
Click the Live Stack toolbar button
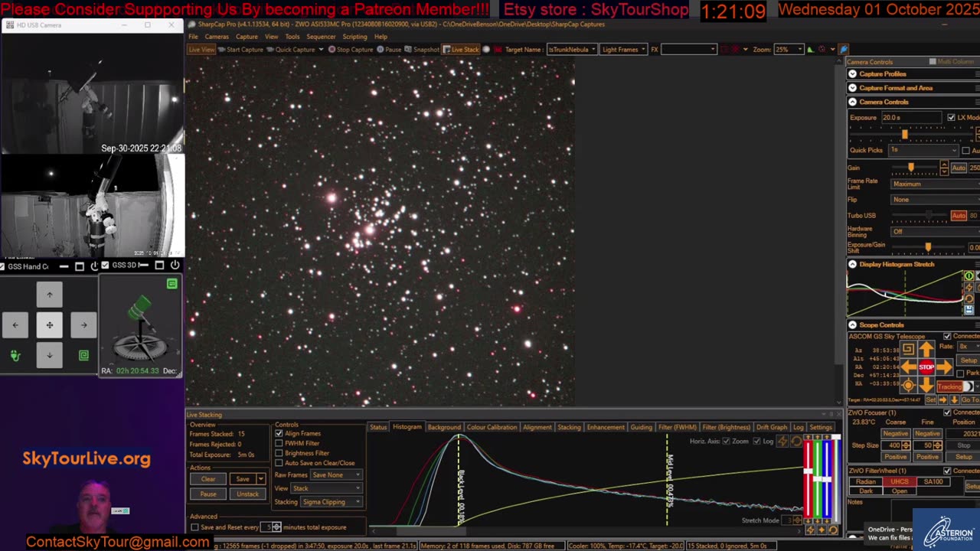pos(461,49)
